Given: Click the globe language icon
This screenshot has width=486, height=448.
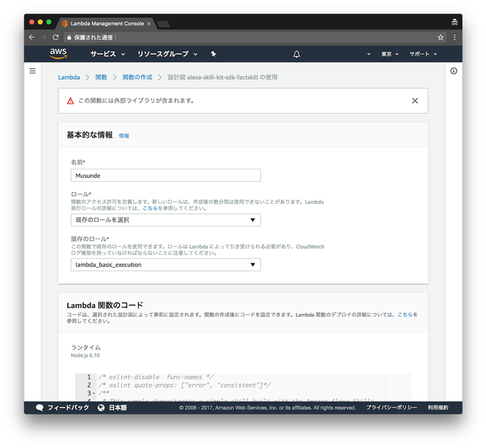Looking at the screenshot, I should 101,408.
